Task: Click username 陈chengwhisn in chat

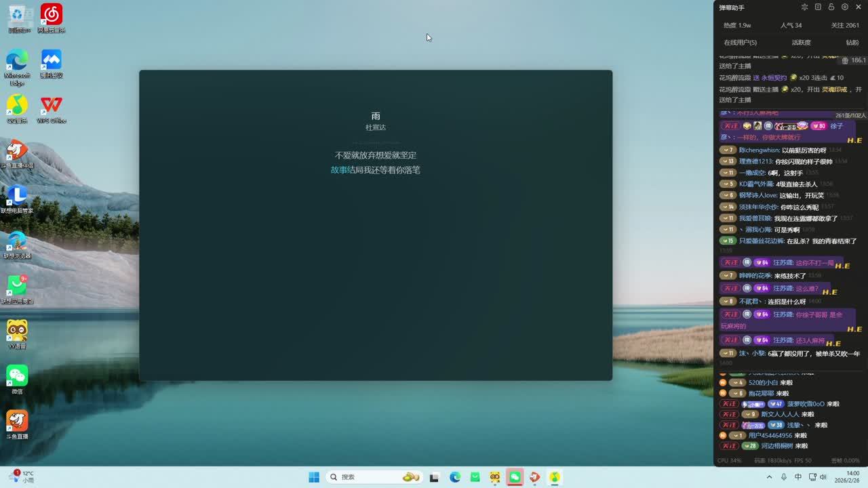Action: pyautogui.click(x=759, y=150)
